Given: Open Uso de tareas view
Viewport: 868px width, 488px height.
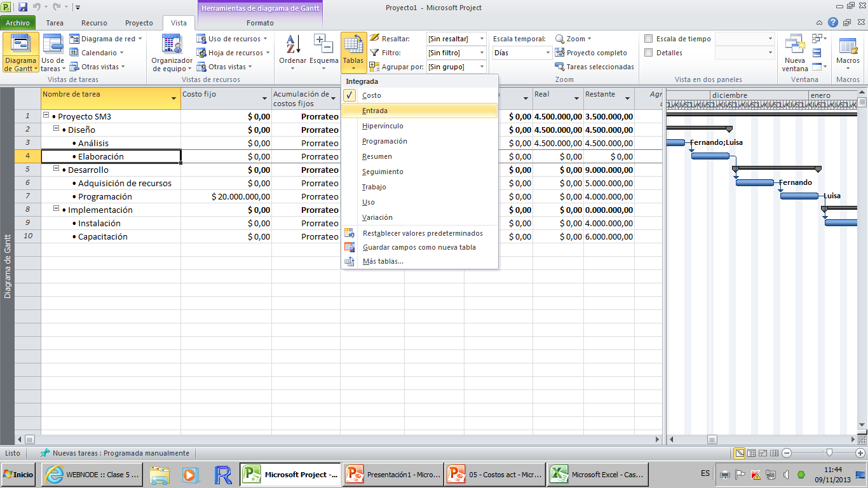Looking at the screenshot, I should [x=53, y=52].
